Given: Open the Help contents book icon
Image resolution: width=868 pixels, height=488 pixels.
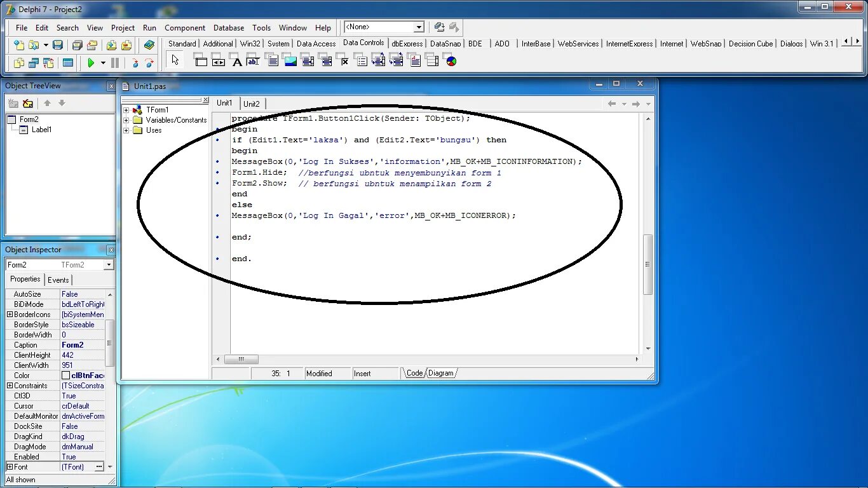Looking at the screenshot, I should (149, 45).
